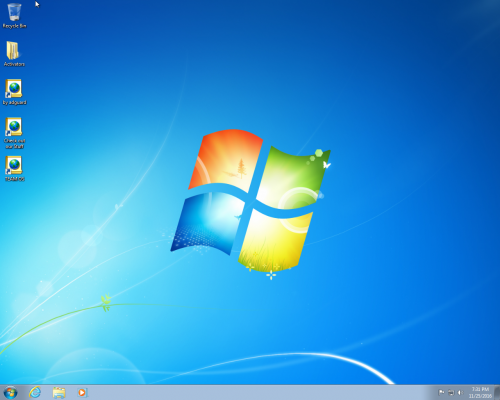
Task: Open Windows Explorer from the taskbar
Action: pos(59,393)
